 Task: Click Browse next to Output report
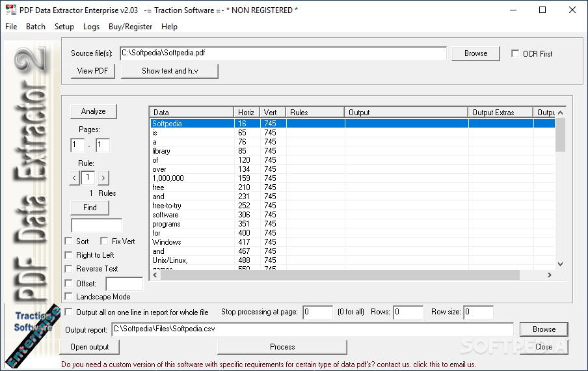(x=544, y=329)
